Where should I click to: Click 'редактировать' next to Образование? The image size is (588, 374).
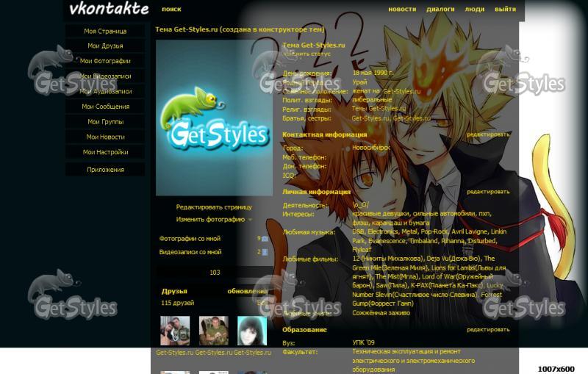(487, 330)
